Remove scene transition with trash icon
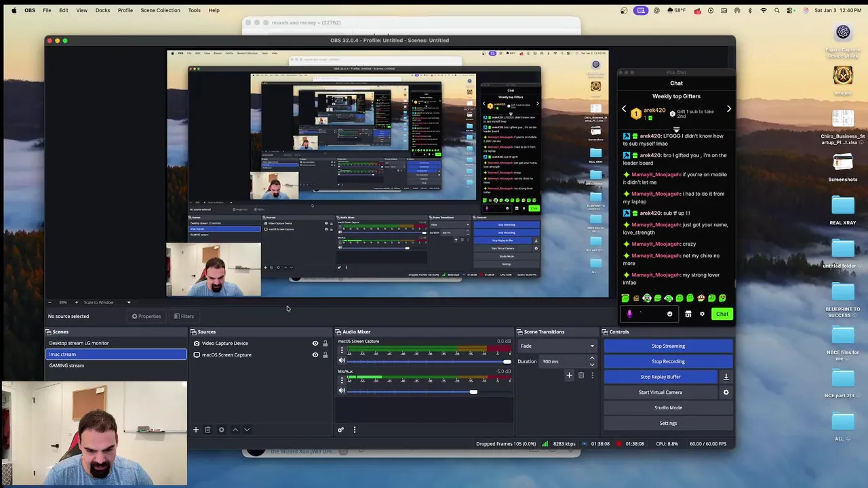Screen dimensions: 868x488 (580, 375)
